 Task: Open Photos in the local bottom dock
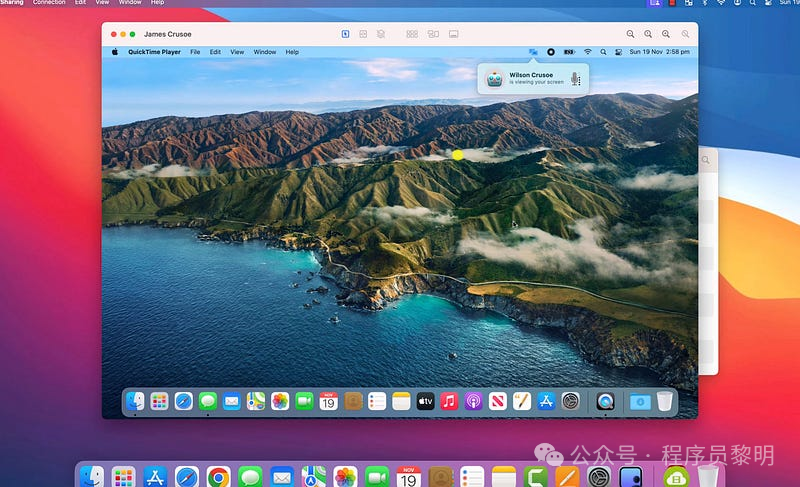click(345, 477)
